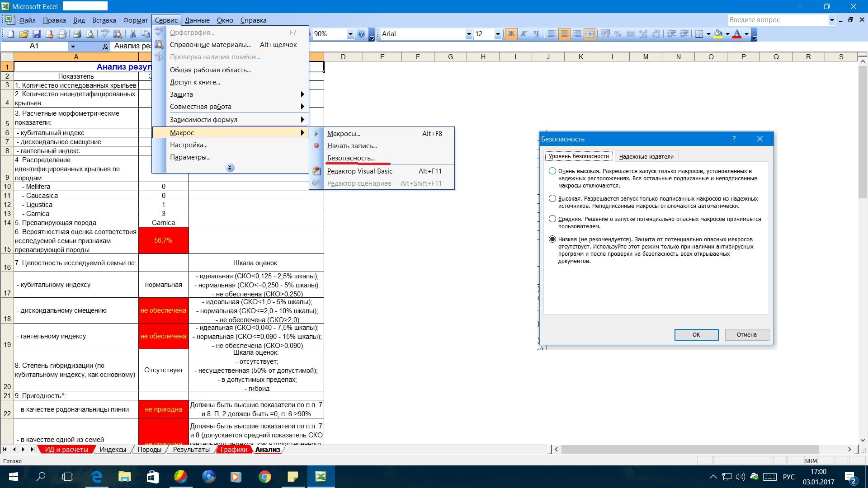Click the 'Введите вопрос' help input field
This screenshot has width=868, height=488.
click(778, 20)
